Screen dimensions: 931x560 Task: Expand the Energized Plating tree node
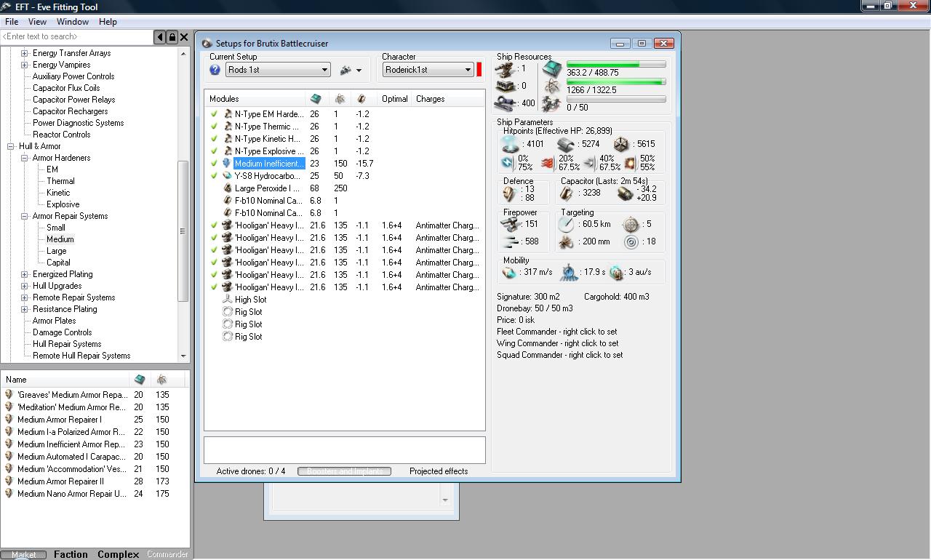[x=24, y=274]
